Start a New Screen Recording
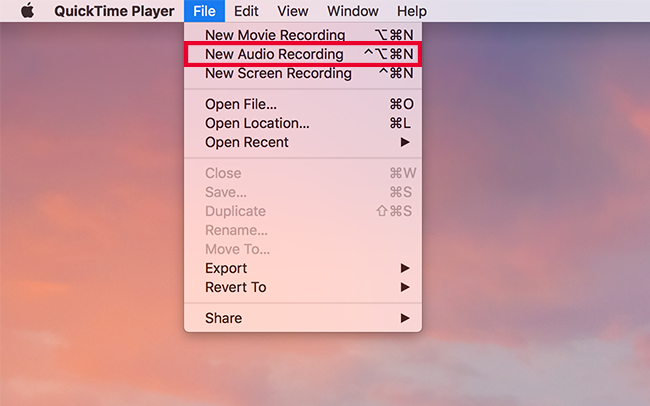Image resolution: width=650 pixels, height=406 pixels. (278, 73)
